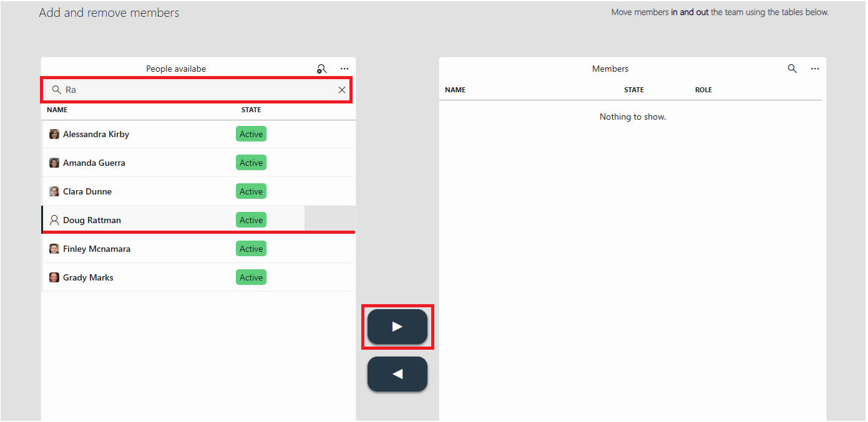
Task: Select the Amanda Guerra name
Action: tap(94, 163)
